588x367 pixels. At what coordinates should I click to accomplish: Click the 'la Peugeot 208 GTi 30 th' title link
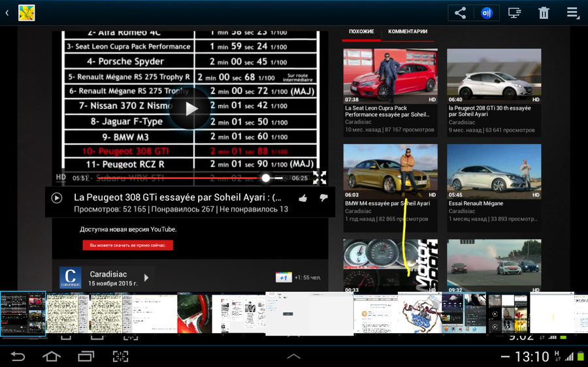490,111
